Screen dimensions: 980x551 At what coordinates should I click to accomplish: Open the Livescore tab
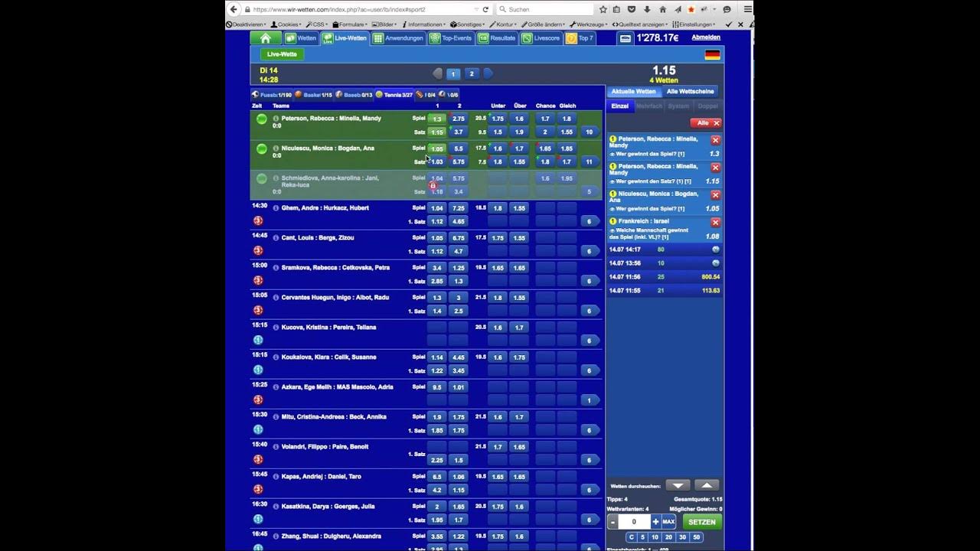click(541, 38)
